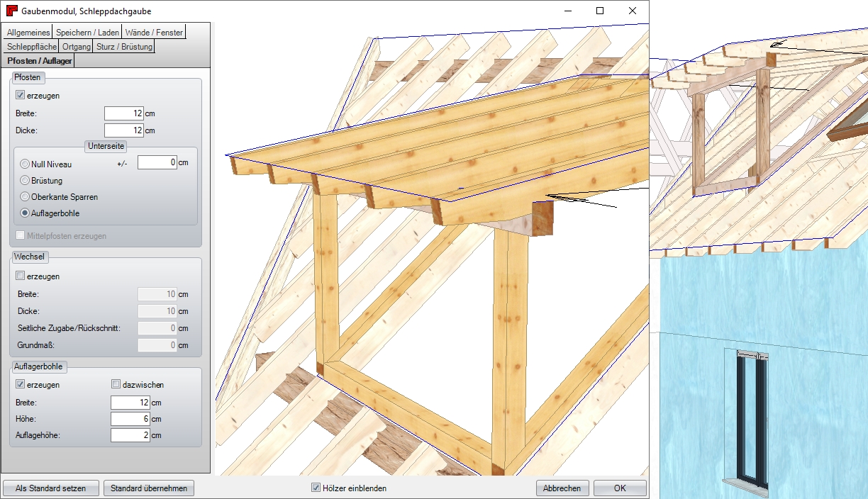Uncheck erzeugen under Pfosten
Viewport: 868px width, 499px height.
pos(20,96)
